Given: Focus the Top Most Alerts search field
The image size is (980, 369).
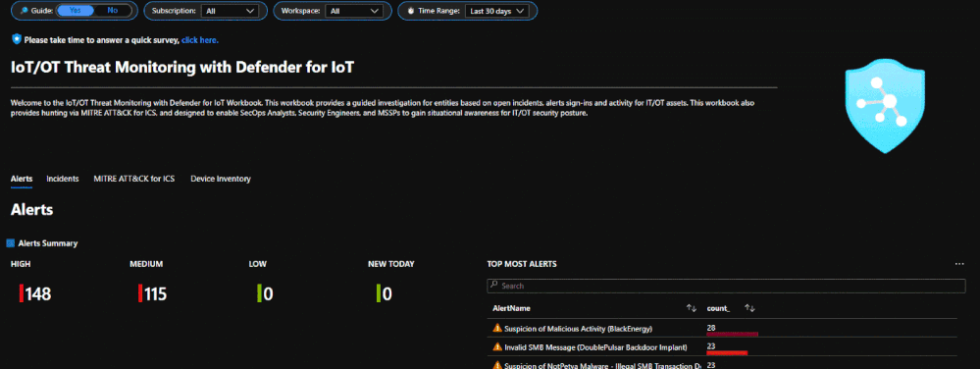Looking at the screenshot, I should [726, 286].
